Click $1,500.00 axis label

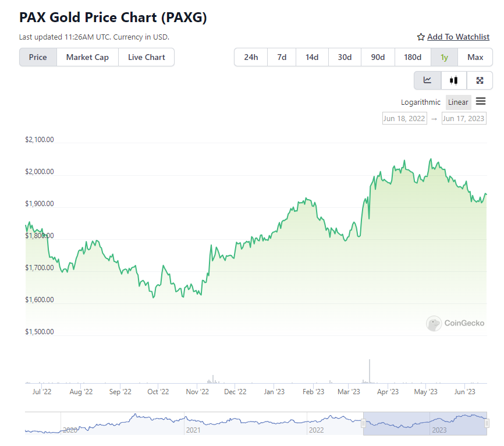tap(39, 331)
